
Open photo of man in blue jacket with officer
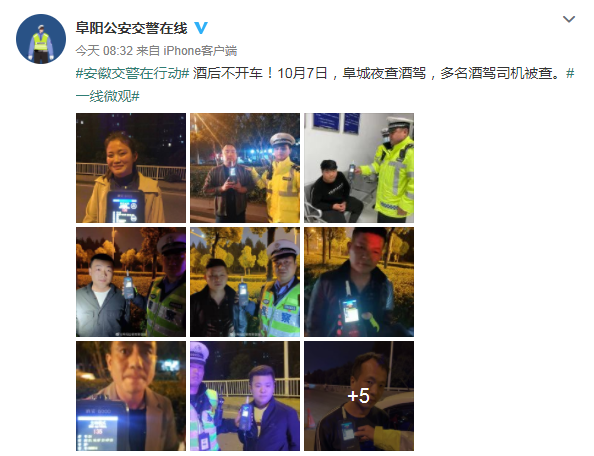pyautogui.click(x=245, y=396)
